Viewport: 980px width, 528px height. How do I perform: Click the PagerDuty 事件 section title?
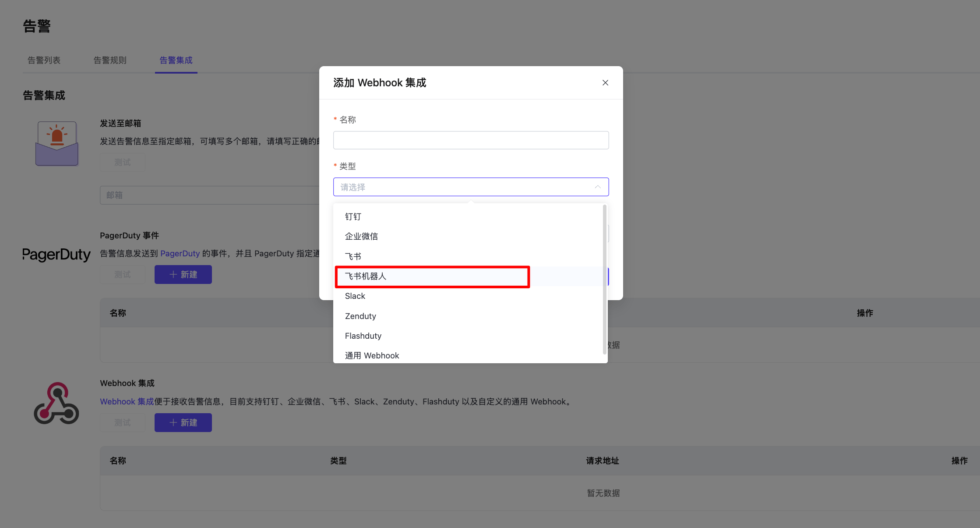point(129,235)
